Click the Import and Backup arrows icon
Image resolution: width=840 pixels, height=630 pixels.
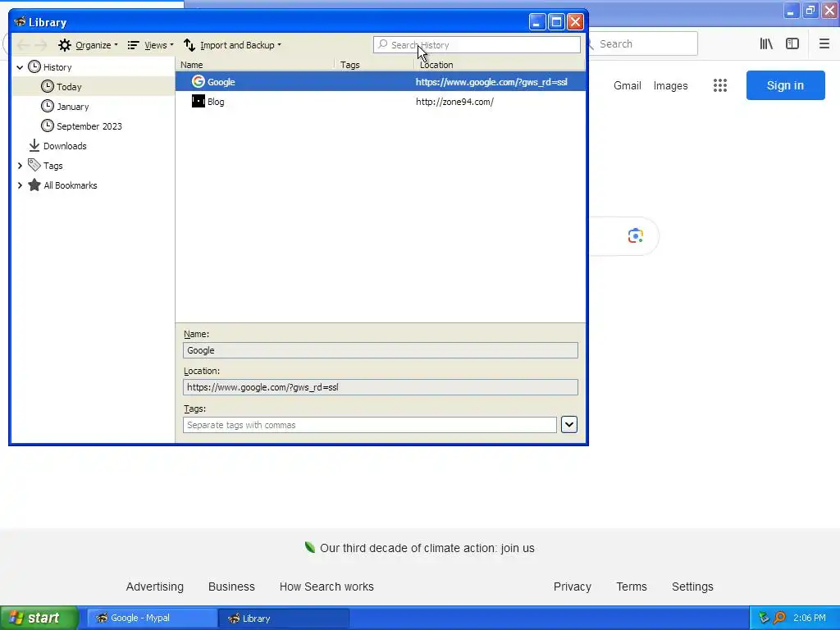pos(189,45)
